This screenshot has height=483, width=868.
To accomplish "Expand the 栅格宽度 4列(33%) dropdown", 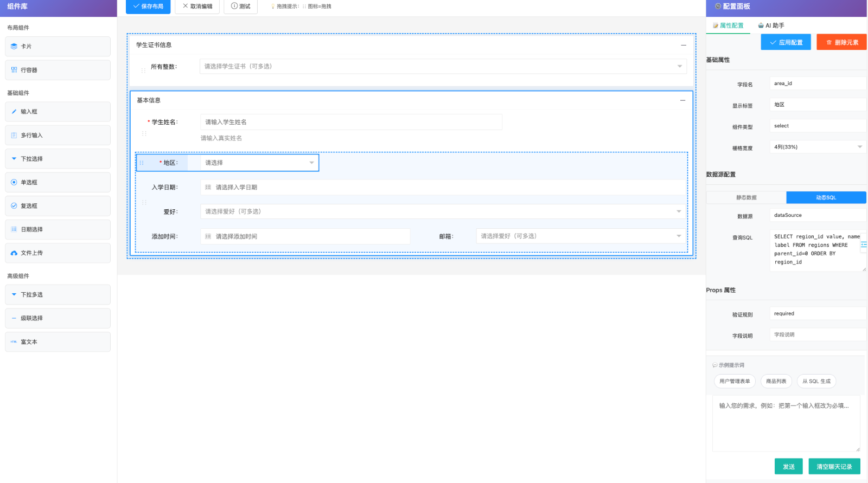I will pos(817,147).
